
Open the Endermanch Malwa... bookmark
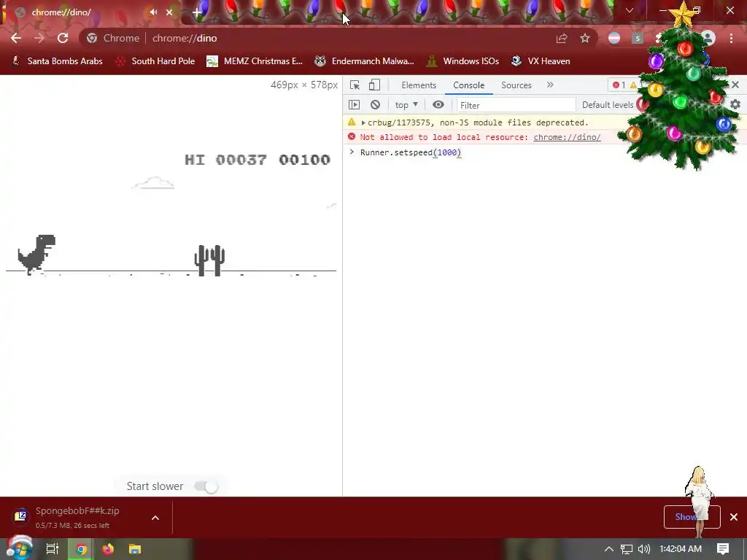pos(365,61)
